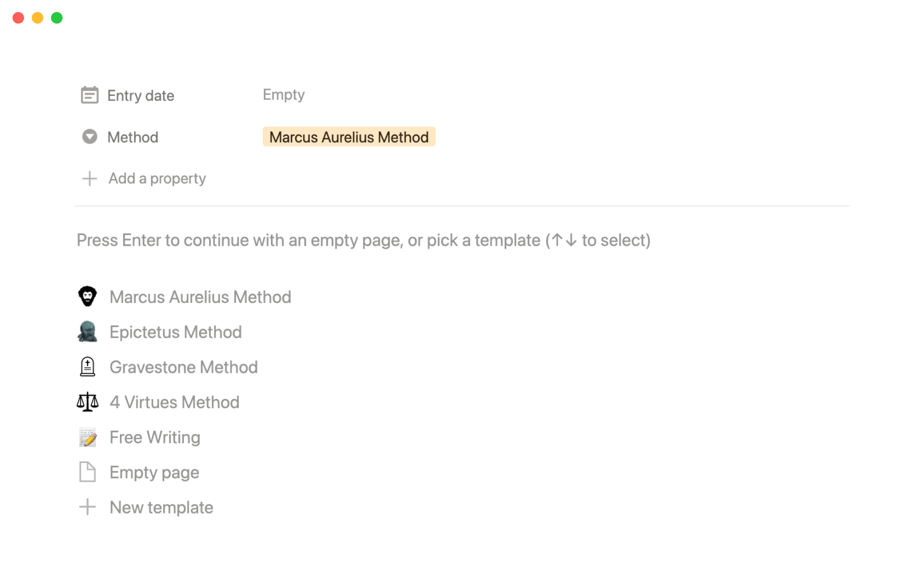Image resolution: width=924 pixels, height=578 pixels.
Task: Pick the Marcus Aurelius Method template
Action: 200,297
